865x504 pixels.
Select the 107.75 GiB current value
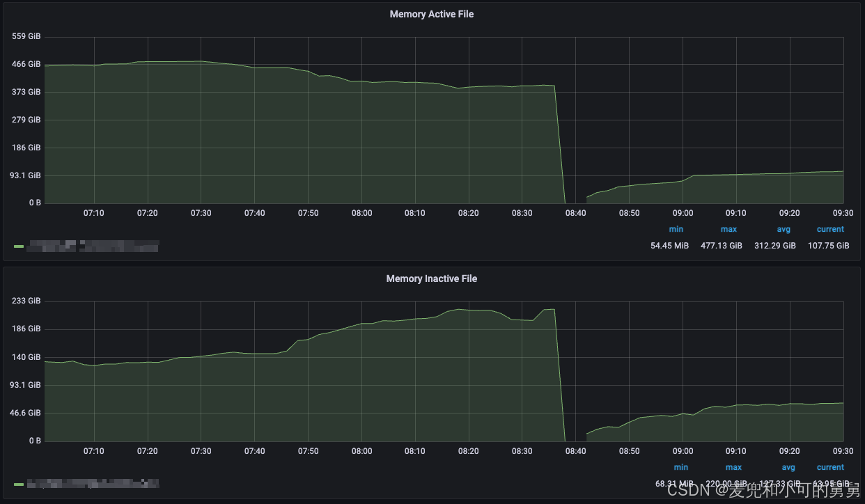click(829, 246)
